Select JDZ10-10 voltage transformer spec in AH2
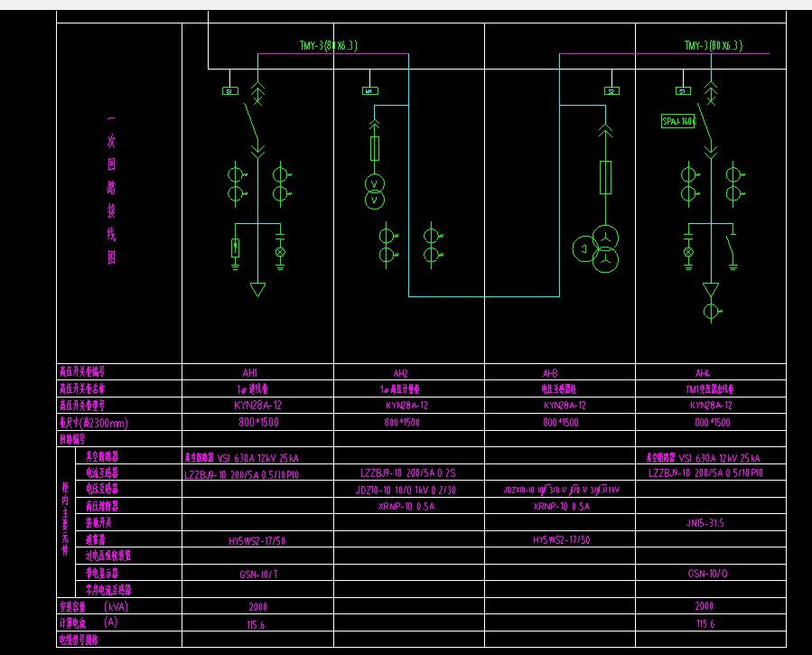This screenshot has height=655, width=812. pyautogui.click(x=406, y=491)
